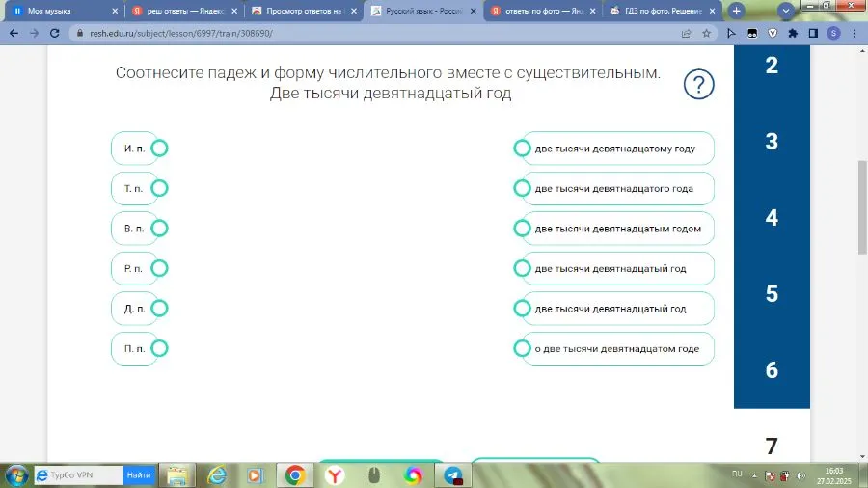Go to exercise number 4
868x488 pixels.
click(x=772, y=218)
